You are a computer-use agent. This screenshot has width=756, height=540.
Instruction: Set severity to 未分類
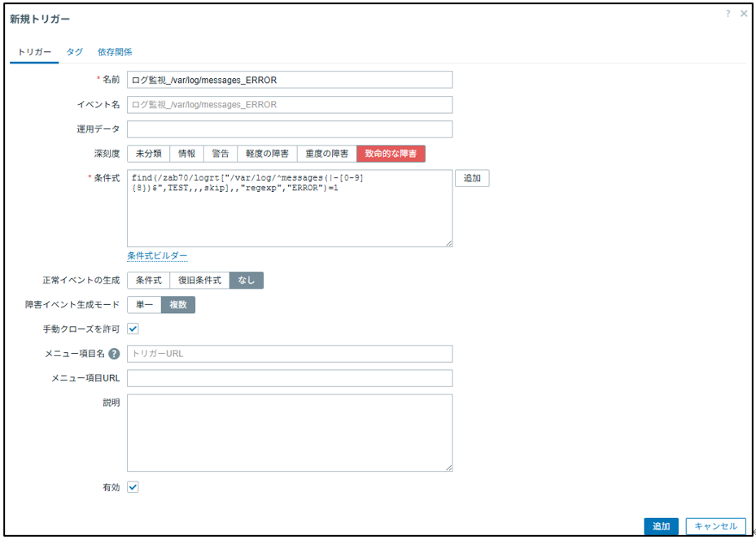[x=148, y=154]
